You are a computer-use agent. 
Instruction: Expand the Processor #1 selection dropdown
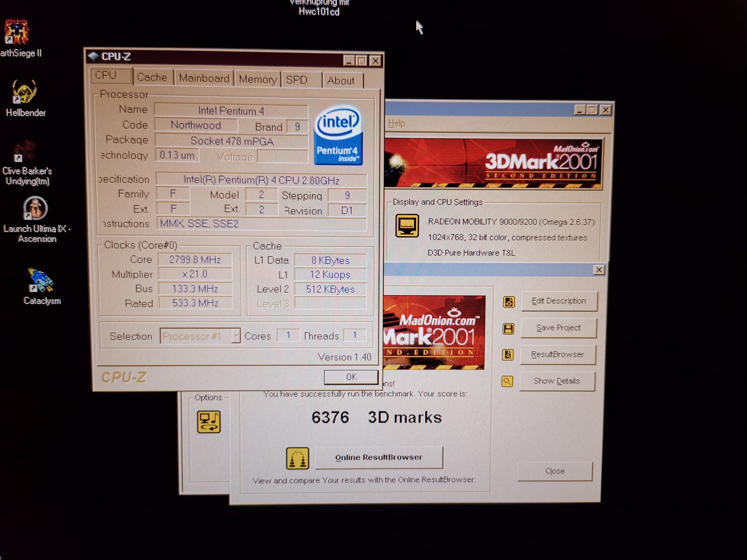pyautogui.click(x=236, y=336)
